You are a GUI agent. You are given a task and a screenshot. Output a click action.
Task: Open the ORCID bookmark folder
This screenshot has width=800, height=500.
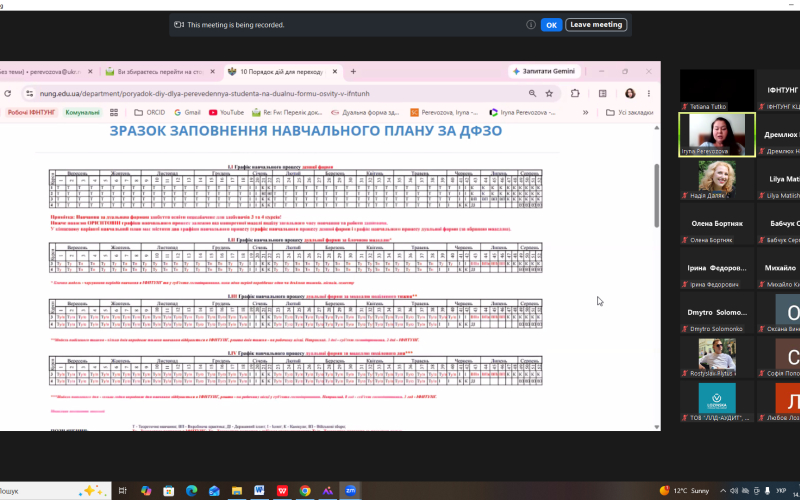click(x=149, y=112)
